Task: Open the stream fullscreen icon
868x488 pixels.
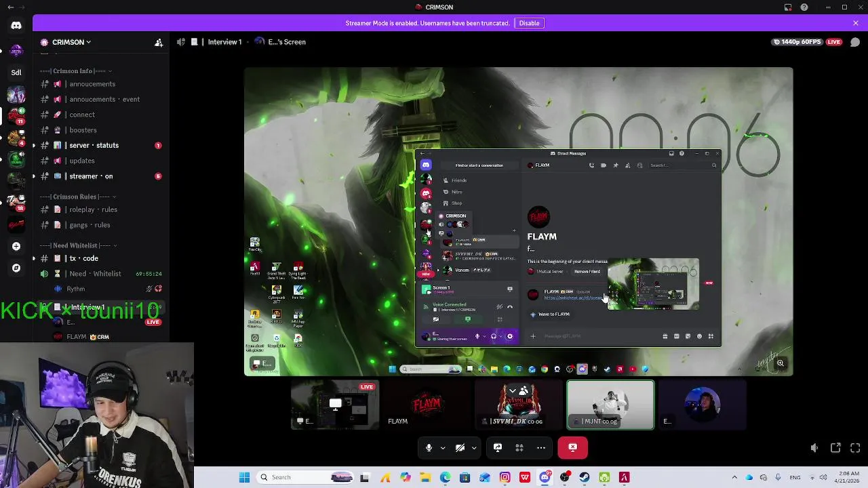Action: pyautogui.click(x=855, y=448)
